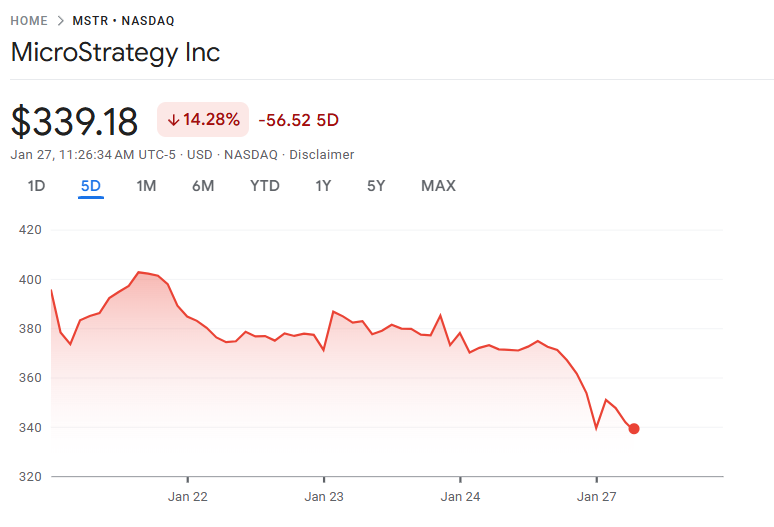This screenshot has width=774, height=527.
Task: Click the red endpoint dot on chart
Action: point(634,429)
